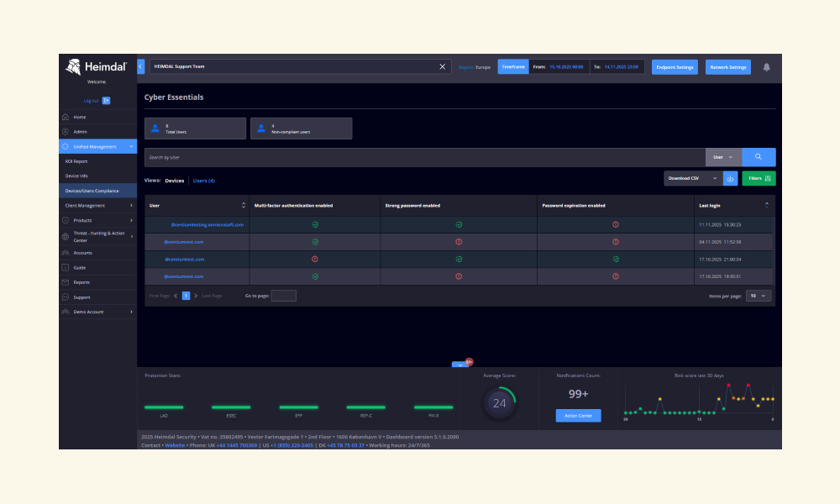The height and width of the screenshot is (504, 840).
Task: Open the User search-type dropdown
Action: pyautogui.click(x=723, y=157)
